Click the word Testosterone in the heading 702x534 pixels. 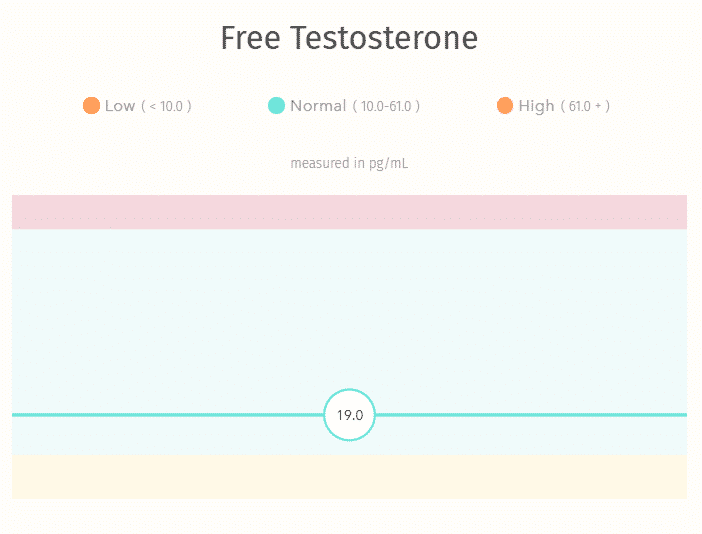384,38
